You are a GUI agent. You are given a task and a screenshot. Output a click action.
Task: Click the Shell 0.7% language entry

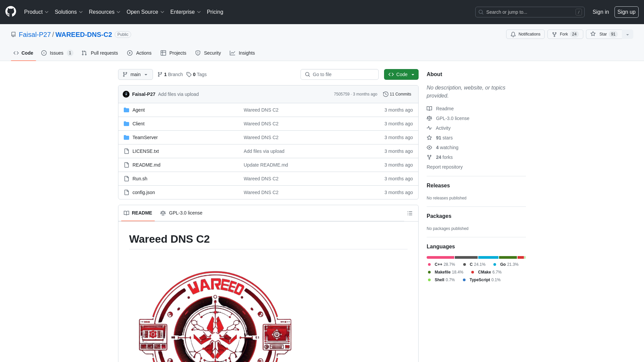441,280
